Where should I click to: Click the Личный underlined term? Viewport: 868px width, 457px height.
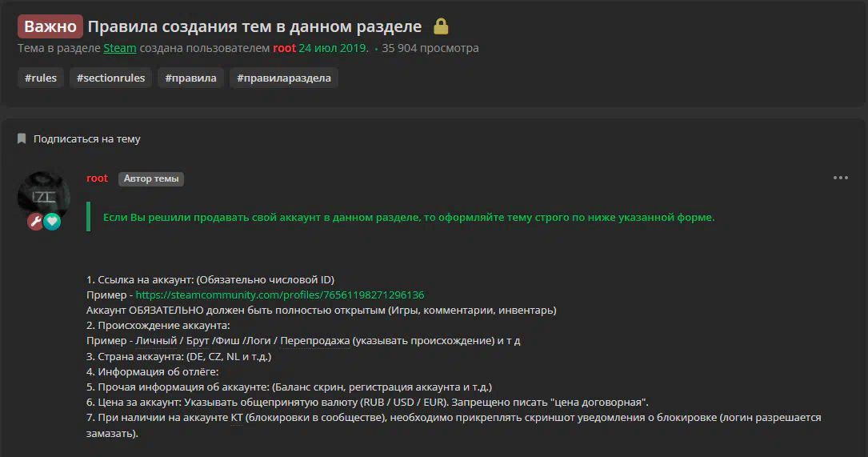tap(156, 341)
